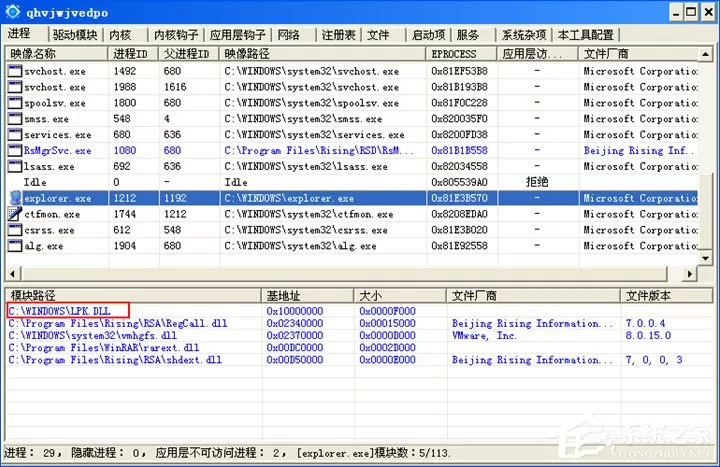Click the RsMgrSvc.exe process icon

click(x=15, y=151)
